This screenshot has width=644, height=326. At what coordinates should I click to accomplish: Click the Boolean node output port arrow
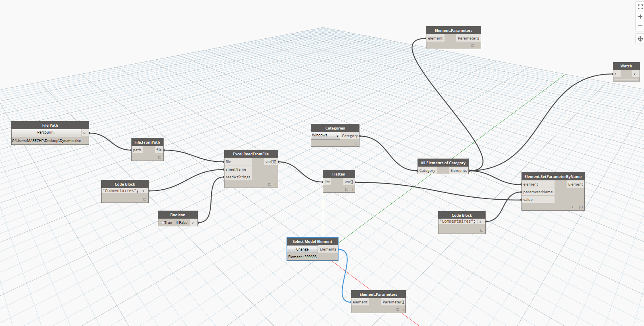point(193,223)
